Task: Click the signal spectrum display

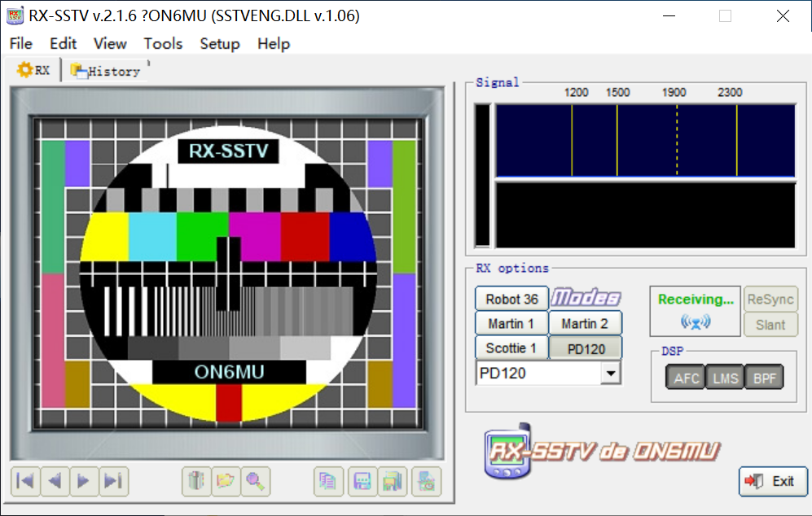Action: point(646,141)
